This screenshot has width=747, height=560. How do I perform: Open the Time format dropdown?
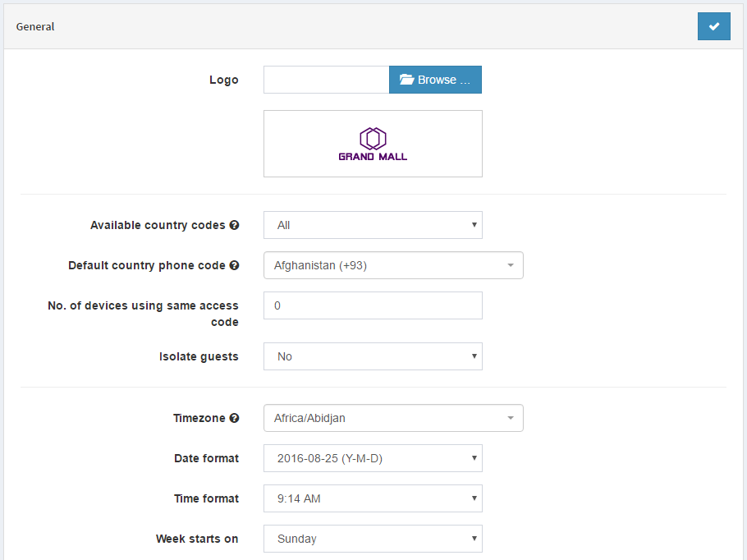pyautogui.click(x=373, y=498)
